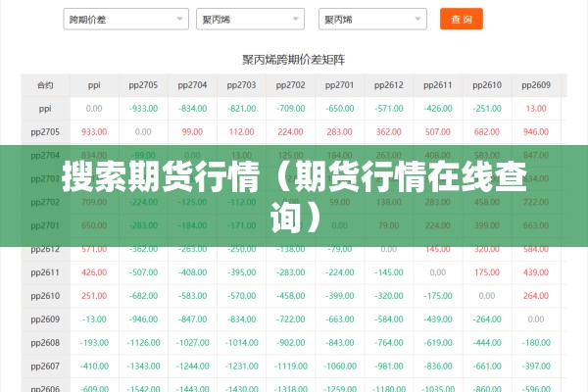Viewport: 588px width, 392px height.
Task: Click -395.00 in the pp2611 row
Action: (241, 272)
